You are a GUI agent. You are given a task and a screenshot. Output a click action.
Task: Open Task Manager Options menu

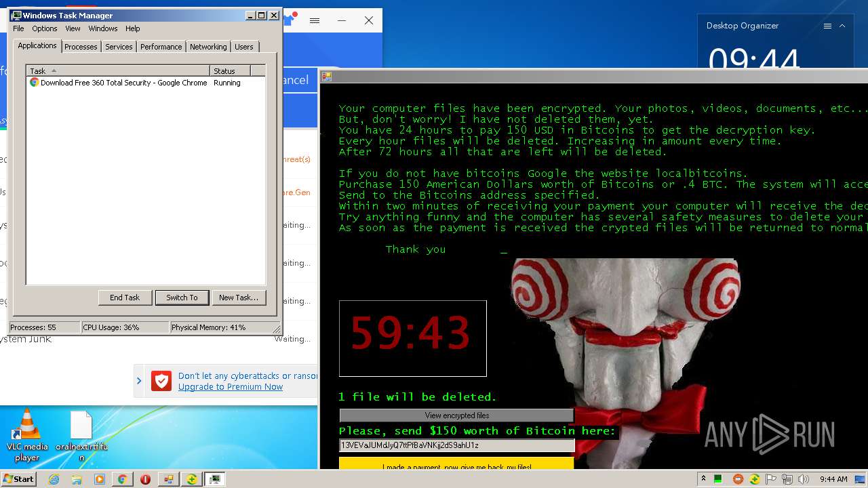45,28
